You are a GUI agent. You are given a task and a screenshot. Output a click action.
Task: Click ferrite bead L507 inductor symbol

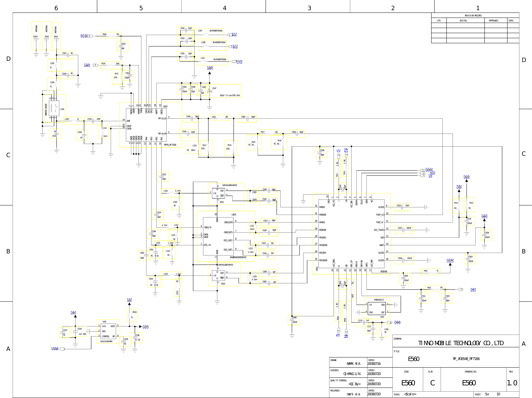click(206, 34)
